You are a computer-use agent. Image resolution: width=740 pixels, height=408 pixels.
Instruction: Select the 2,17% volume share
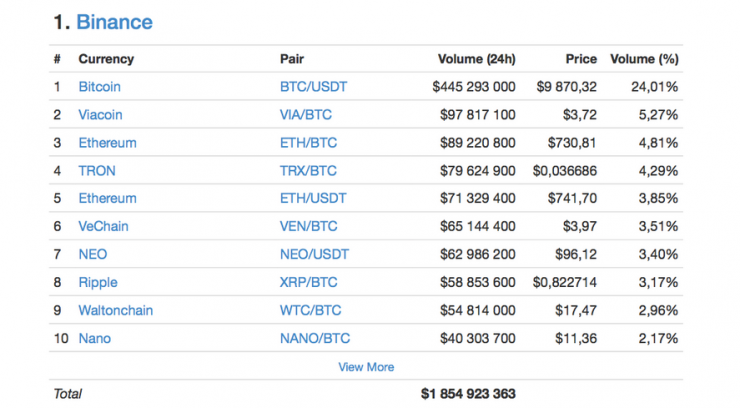coord(658,338)
